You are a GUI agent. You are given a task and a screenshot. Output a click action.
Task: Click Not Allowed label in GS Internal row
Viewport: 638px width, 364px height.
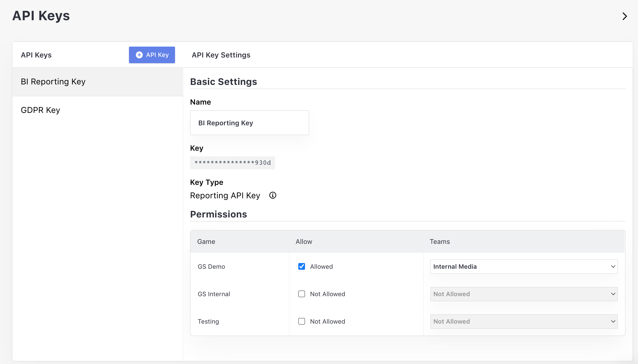click(x=328, y=294)
